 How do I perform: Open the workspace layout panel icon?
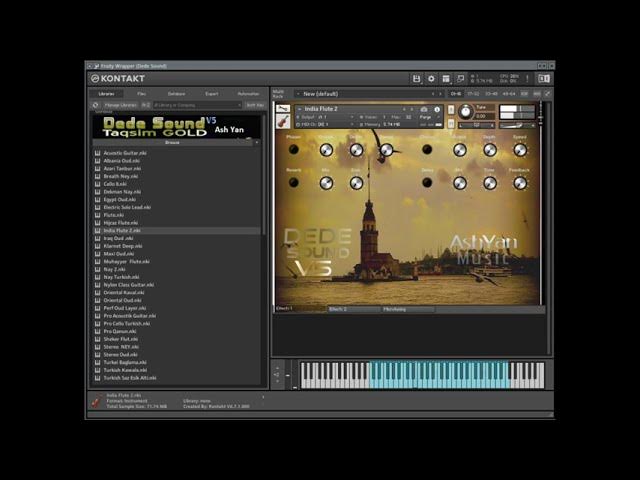(x=446, y=78)
